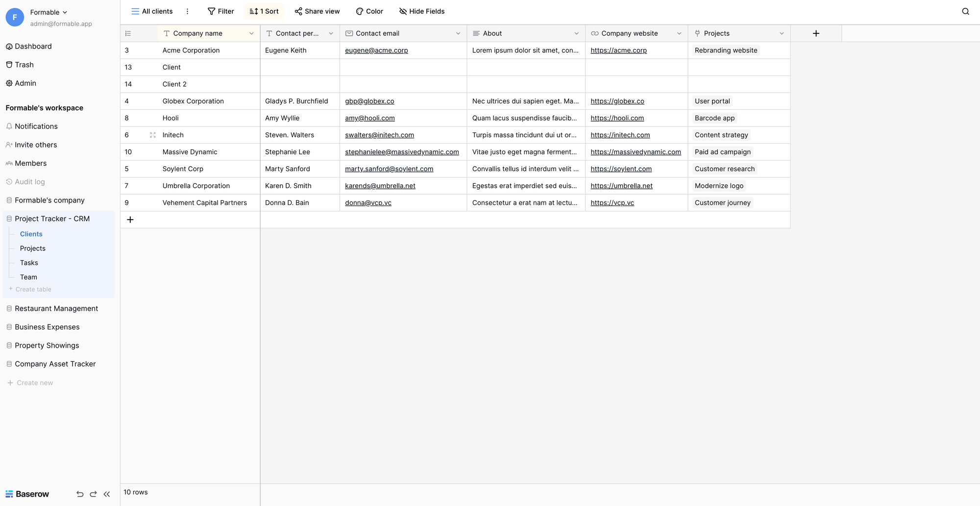
Task: Select the Tasks table in the sidebar
Action: tap(28, 262)
